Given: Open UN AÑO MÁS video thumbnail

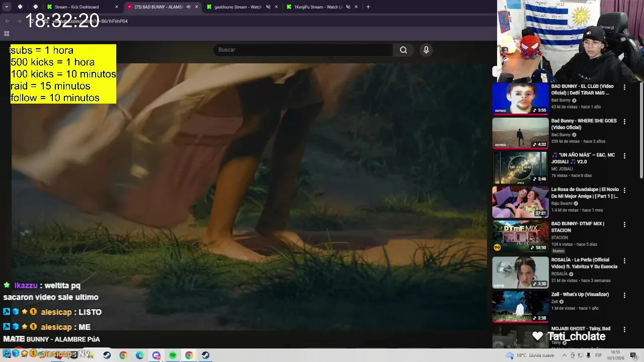Looking at the screenshot, I should point(520,167).
